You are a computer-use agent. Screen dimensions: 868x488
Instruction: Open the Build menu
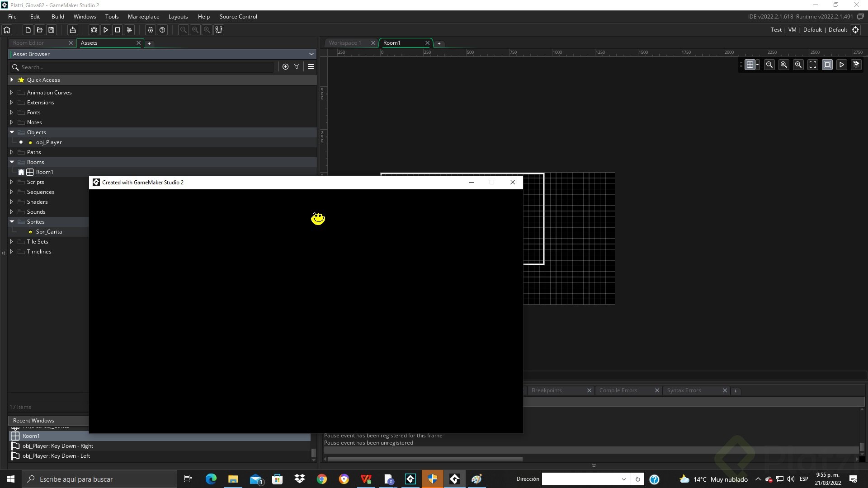coord(57,17)
